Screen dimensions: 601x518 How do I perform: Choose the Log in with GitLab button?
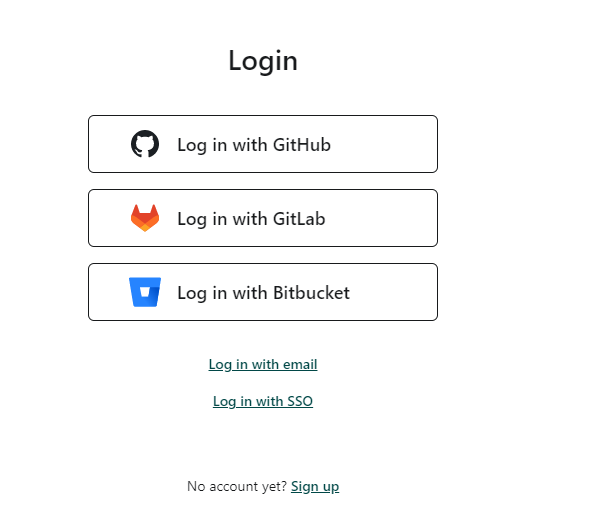tap(263, 218)
